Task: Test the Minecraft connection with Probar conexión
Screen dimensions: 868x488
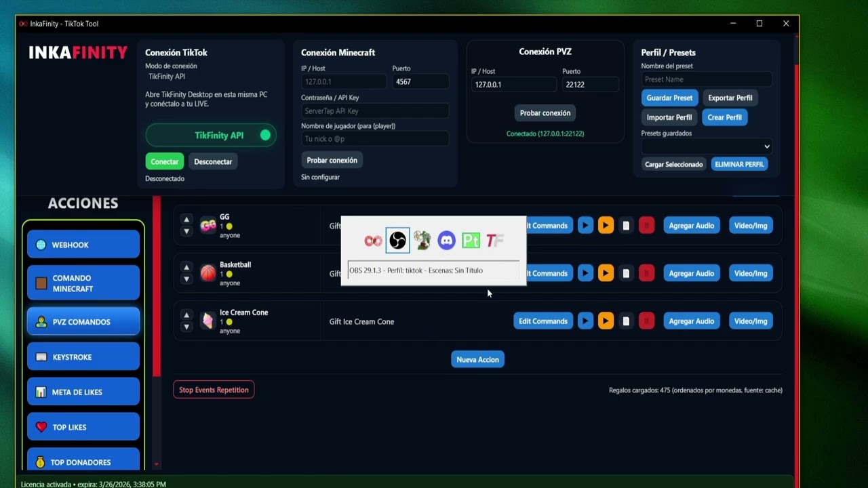Action: (332, 160)
